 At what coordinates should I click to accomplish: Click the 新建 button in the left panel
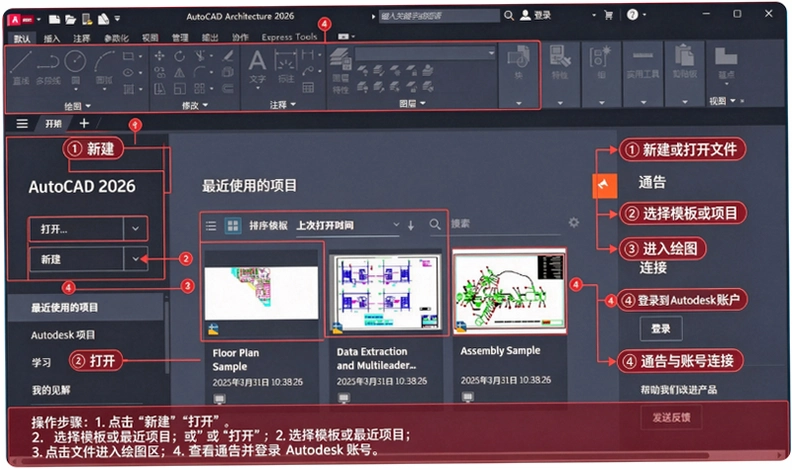click(76, 259)
